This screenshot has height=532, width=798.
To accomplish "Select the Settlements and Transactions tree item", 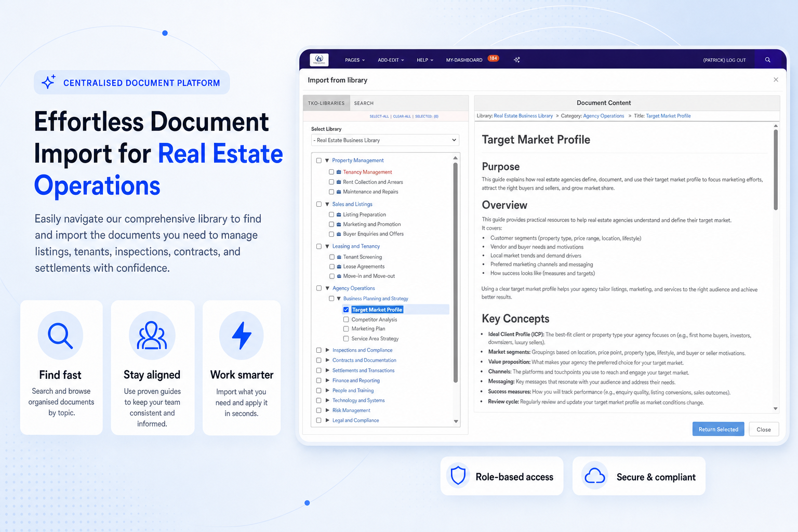I will pos(363,370).
